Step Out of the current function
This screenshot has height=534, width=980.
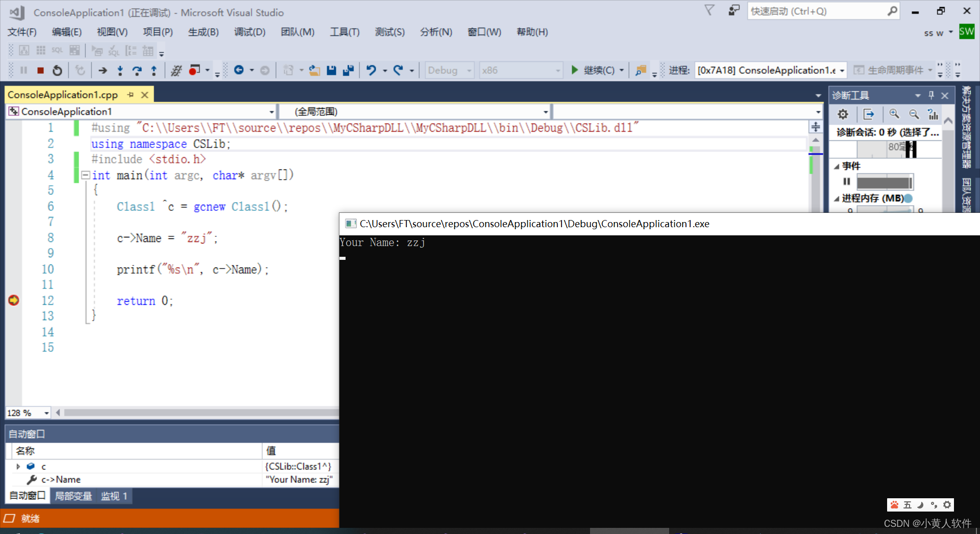click(x=154, y=70)
